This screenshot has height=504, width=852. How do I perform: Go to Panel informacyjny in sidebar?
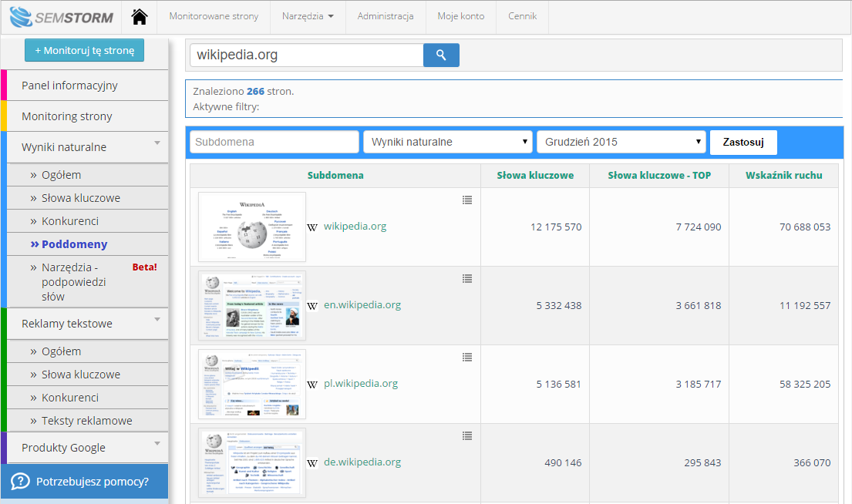87,86
